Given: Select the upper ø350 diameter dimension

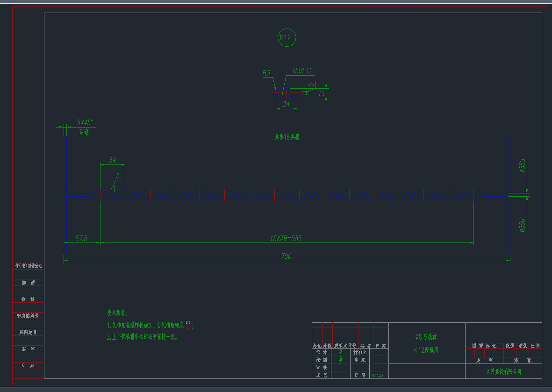Looking at the screenshot, I should pos(523,165).
